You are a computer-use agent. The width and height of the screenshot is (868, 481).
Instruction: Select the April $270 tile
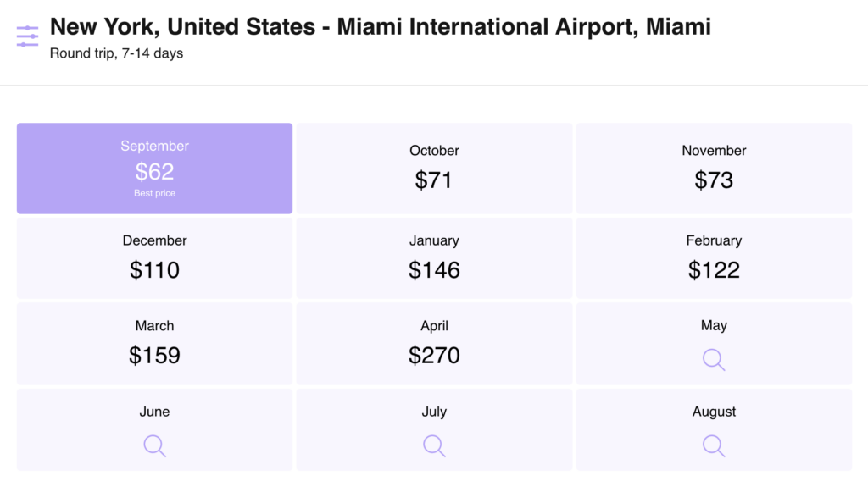click(x=434, y=343)
